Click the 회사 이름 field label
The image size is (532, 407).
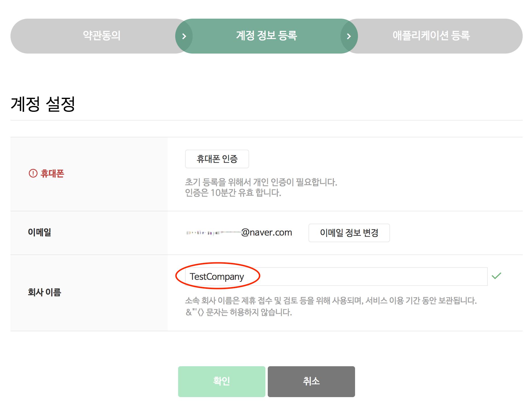tap(45, 292)
